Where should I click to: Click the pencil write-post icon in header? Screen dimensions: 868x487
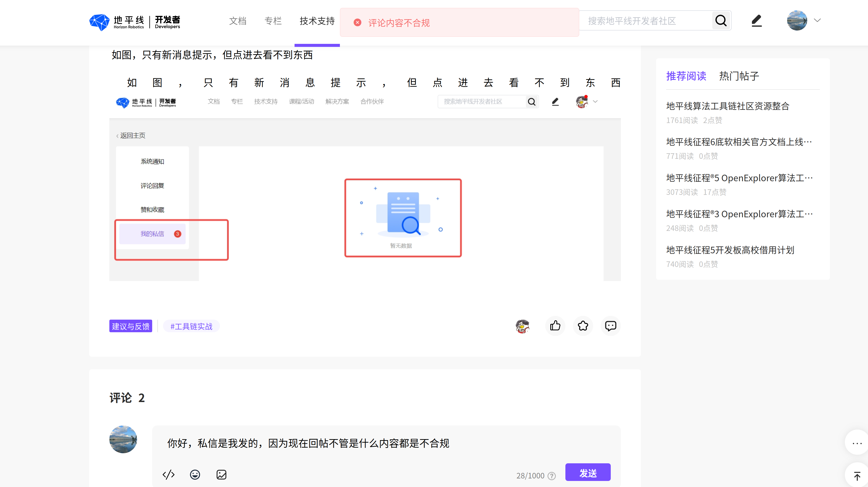[756, 21]
